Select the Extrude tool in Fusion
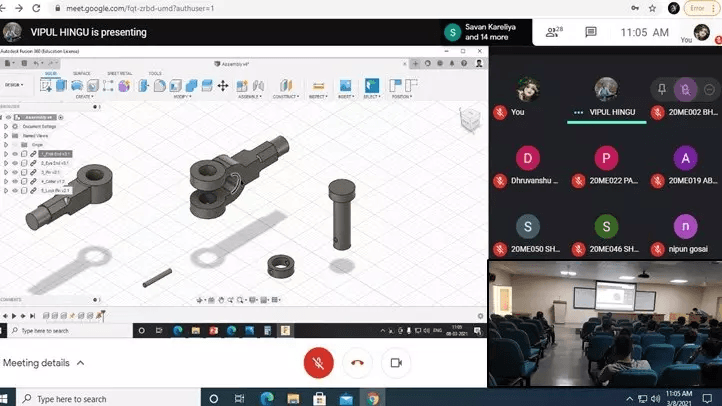The image size is (722, 406). tap(61, 85)
